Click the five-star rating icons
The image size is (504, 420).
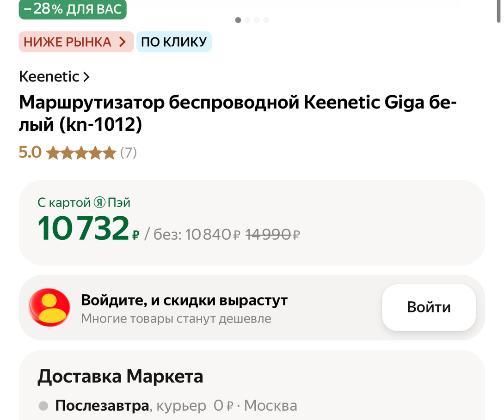click(x=81, y=152)
